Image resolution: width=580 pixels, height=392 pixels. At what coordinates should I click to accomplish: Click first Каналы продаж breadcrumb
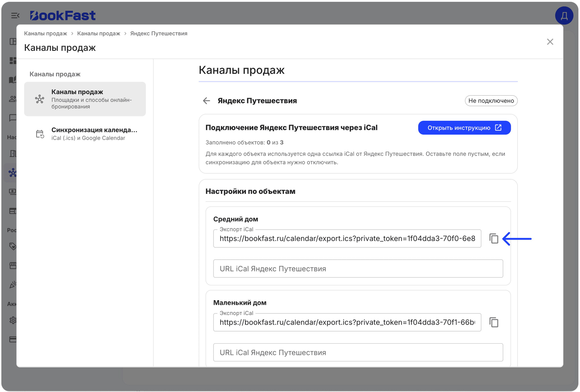(x=45, y=33)
